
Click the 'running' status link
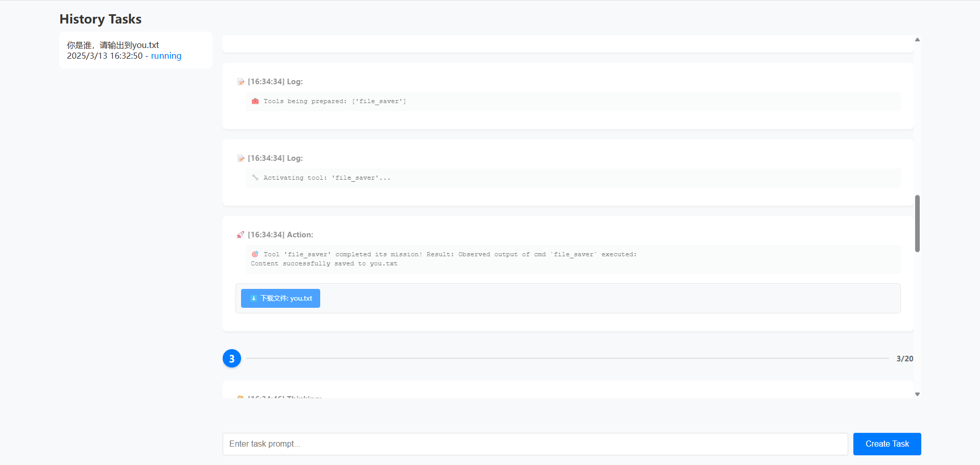click(x=166, y=56)
